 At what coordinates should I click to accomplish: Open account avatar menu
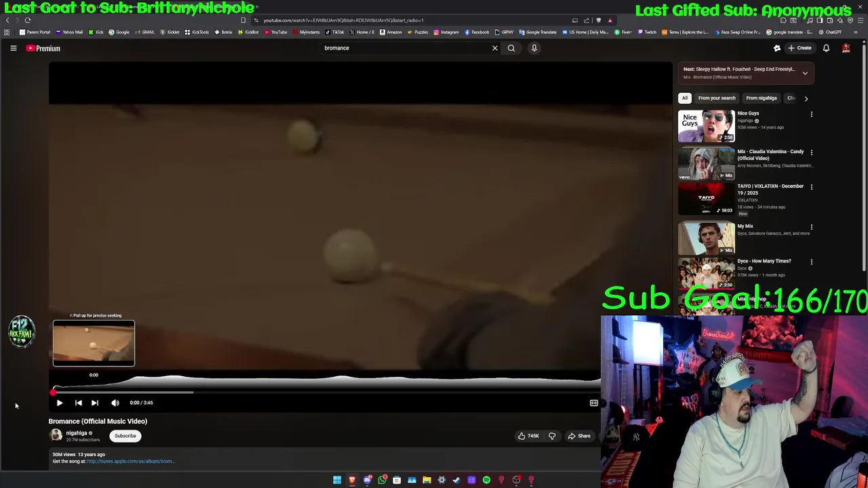pyautogui.click(x=846, y=48)
